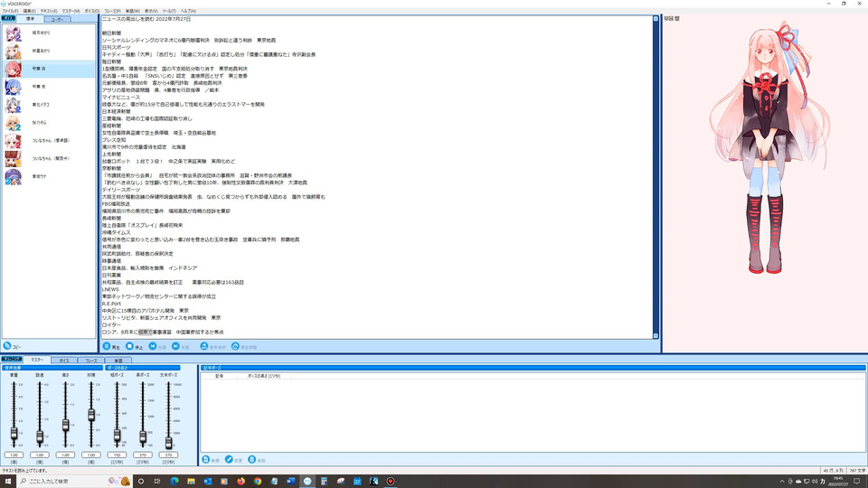This screenshot has width=868, height=488.
Task: Open the ヘルプ menu
Action: point(188,11)
